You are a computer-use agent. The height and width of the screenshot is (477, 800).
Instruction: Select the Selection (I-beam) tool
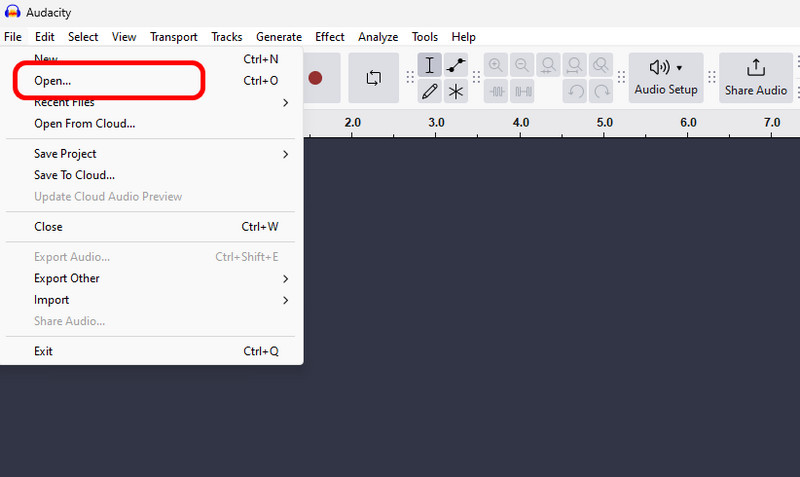430,65
